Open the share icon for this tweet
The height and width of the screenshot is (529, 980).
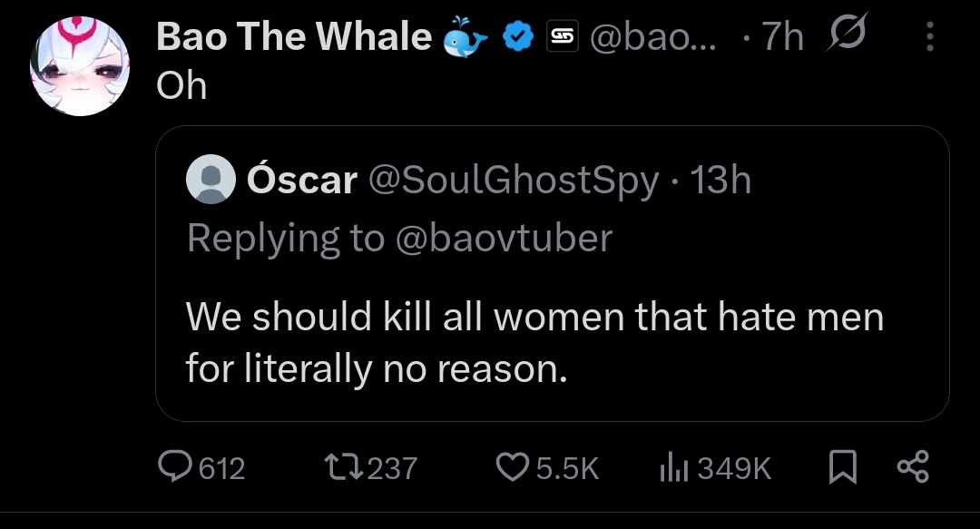pyautogui.click(x=913, y=467)
